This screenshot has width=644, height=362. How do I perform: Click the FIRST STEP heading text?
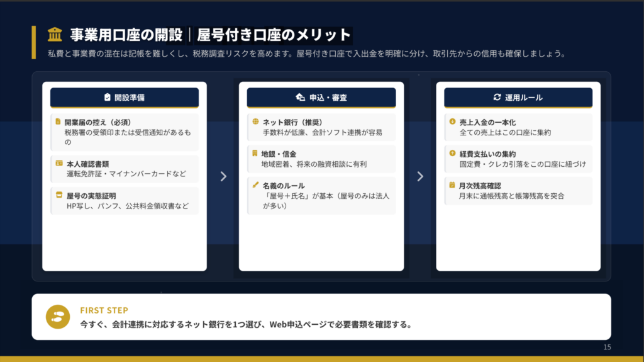pyautogui.click(x=104, y=310)
